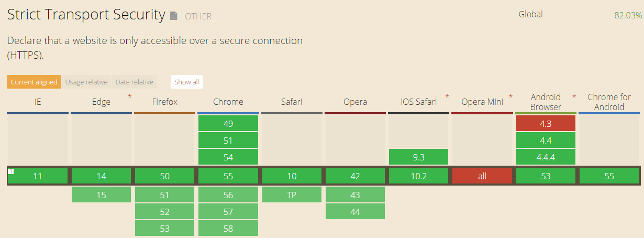Click iOS Safari 9.3 cell
The image size is (644, 238).
tap(418, 157)
